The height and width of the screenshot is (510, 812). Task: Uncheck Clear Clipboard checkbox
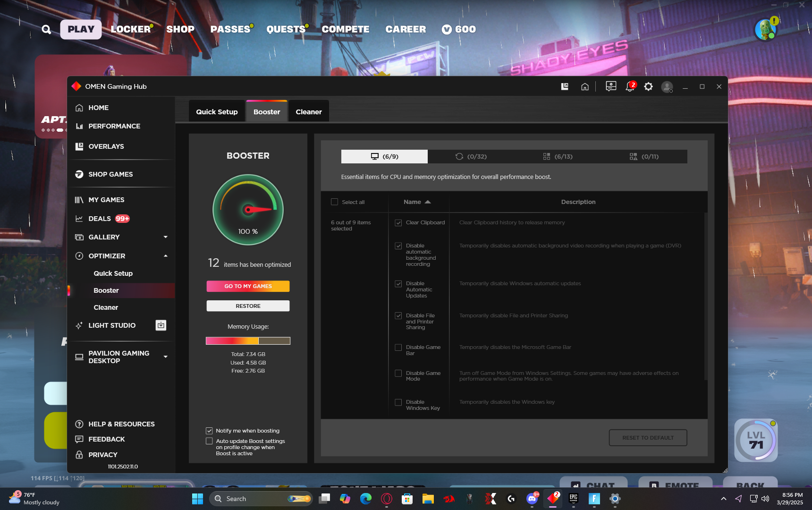[398, 223]
